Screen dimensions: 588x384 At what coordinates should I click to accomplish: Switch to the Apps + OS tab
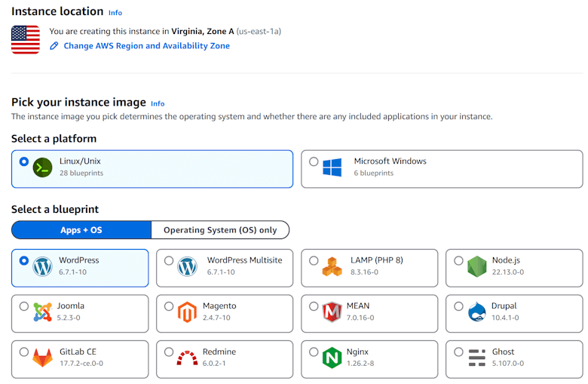[x=81, y=230]
